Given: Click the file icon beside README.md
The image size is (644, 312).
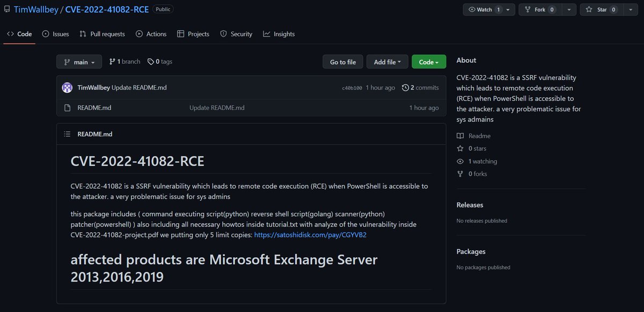Looking at the screenshot, I should pyautogui.click(x=67, y=108).
